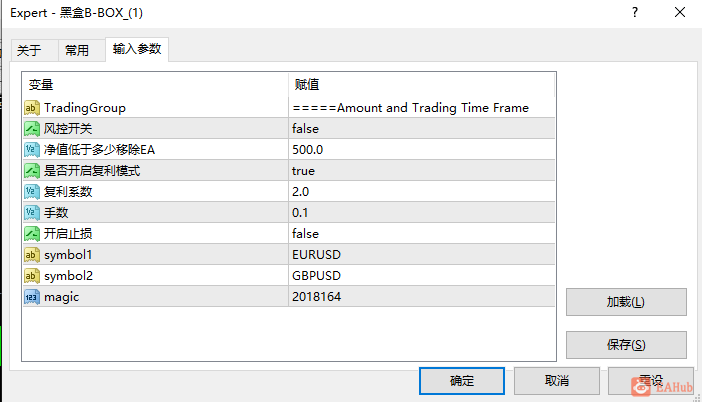702x402 pixels.
Task: Select the TradingGroup value Amount and Trading Time Frame
Action: [x=422, y=108]
